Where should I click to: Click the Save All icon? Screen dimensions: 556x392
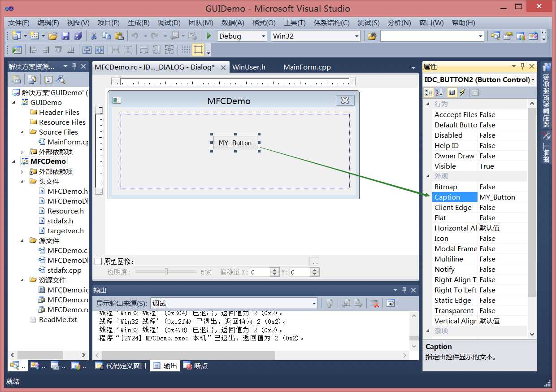78,36
